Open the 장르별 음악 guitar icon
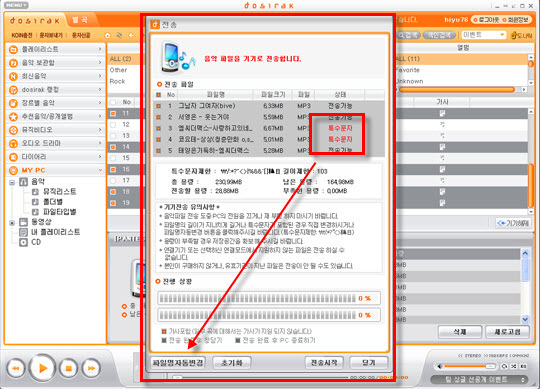The height and width of the screenshot is (389, 540). (x=13, y=103)
